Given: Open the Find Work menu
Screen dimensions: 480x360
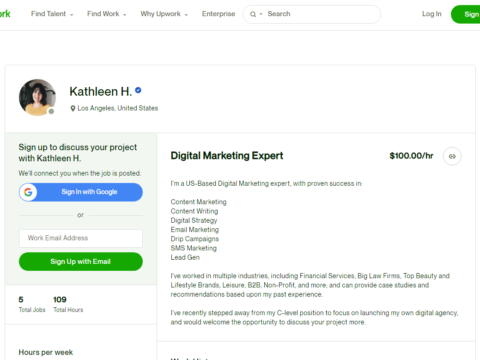Looking at the screenshot, I should [x=107, y=14].
